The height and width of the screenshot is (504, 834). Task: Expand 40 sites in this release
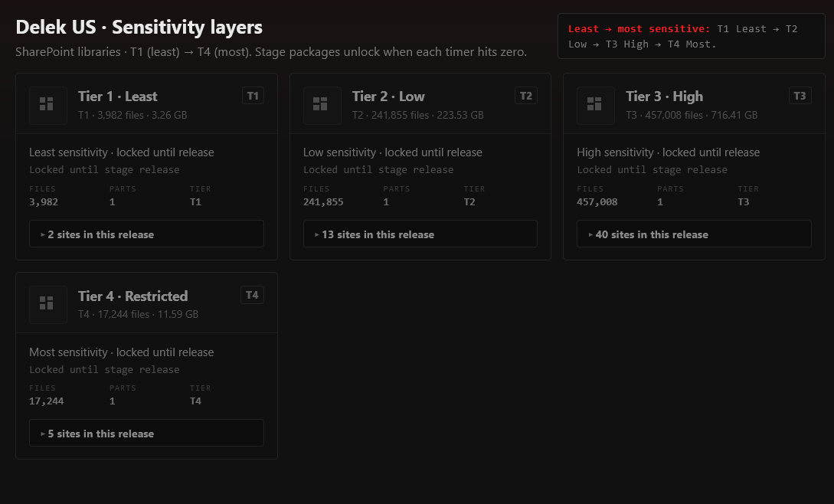click(x=694, y=234)
